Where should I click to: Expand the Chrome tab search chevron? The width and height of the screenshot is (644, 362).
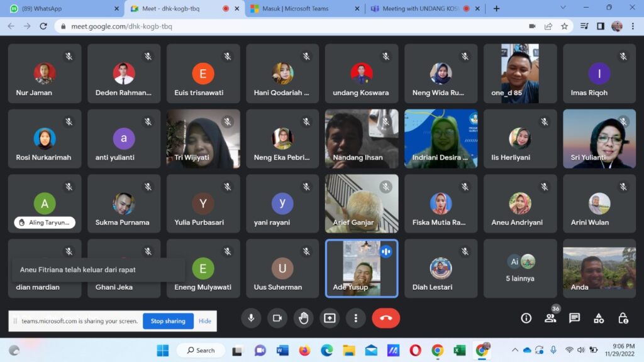(564, 8)
